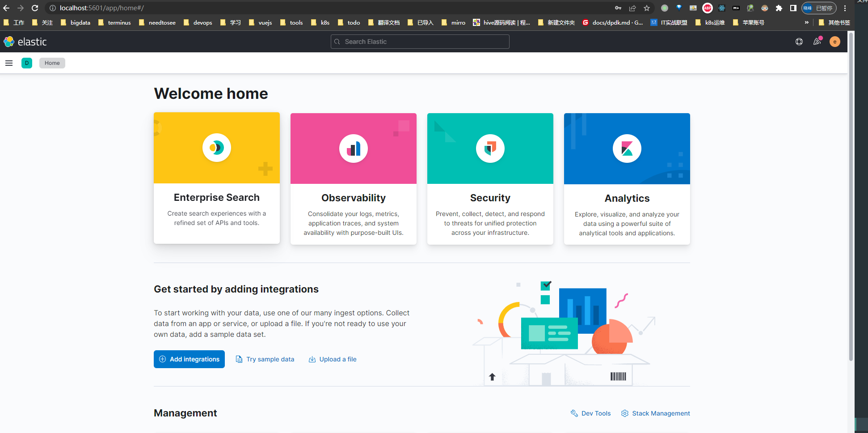Click the integrations illustration image

click(564, 333)
